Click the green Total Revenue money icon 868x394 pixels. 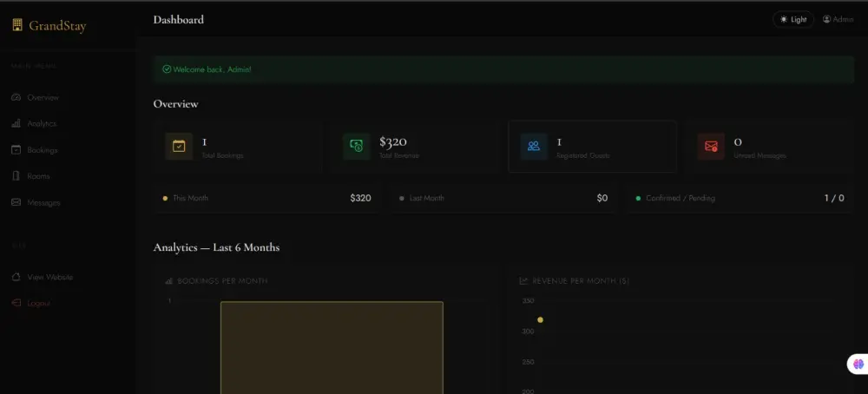point(356,147)
